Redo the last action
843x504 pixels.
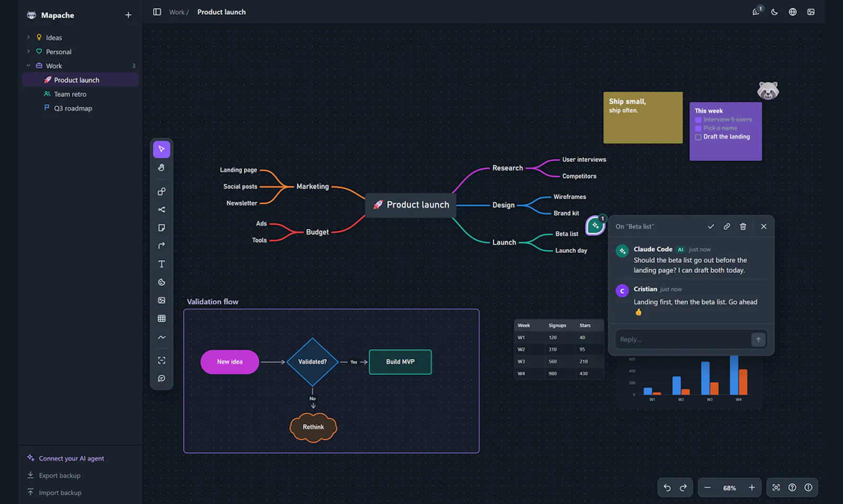(x=683, y=488)
